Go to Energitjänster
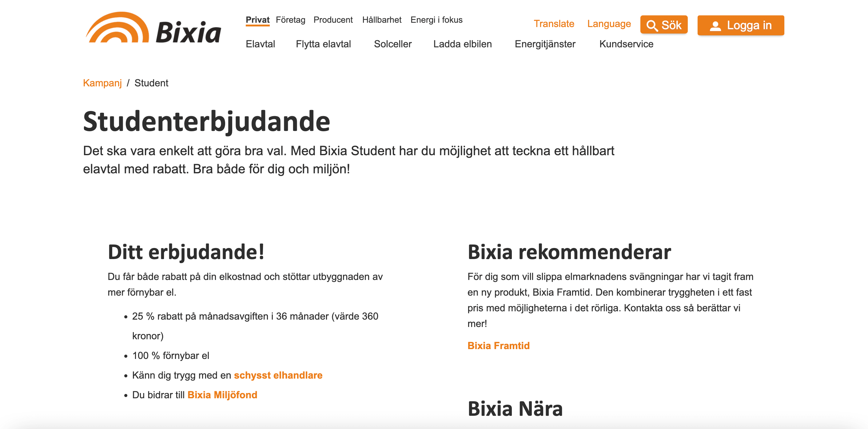Viewport: 868px width, 429px height. pos(545,44)
